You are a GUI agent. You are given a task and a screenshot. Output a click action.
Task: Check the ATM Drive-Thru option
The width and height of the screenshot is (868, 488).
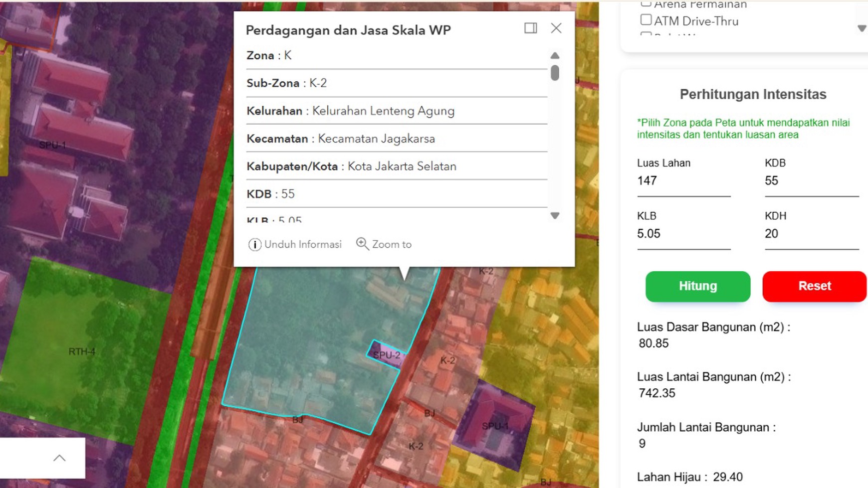pos(646,19)
